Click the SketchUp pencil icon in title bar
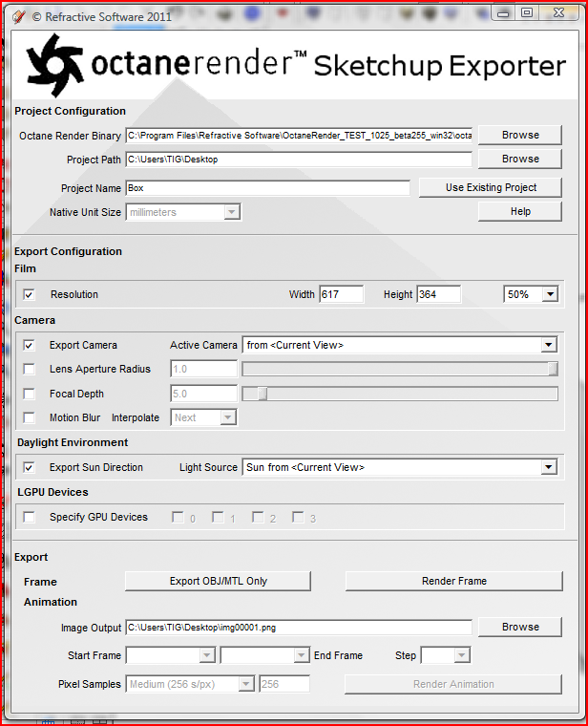The height and width of the screenshot is (726, 588). [x=18, y=16]
